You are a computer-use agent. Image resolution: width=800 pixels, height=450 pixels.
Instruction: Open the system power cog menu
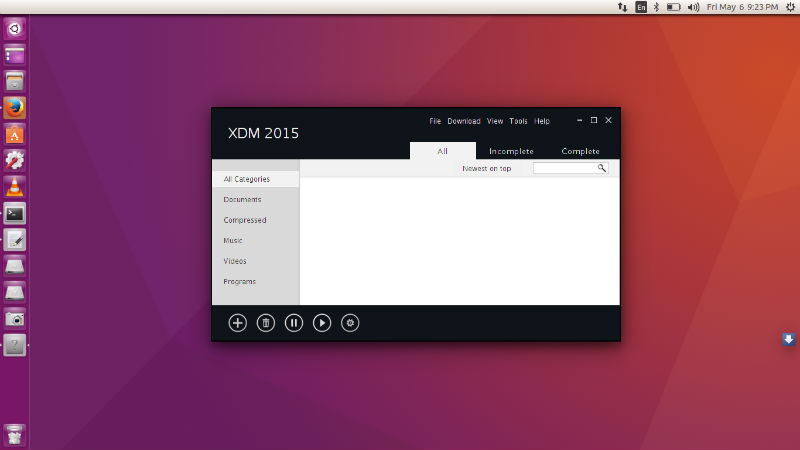(790, 7)
